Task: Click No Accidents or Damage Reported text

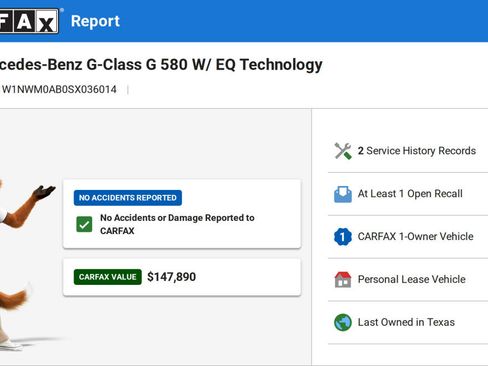Action: tap(177, 224)
